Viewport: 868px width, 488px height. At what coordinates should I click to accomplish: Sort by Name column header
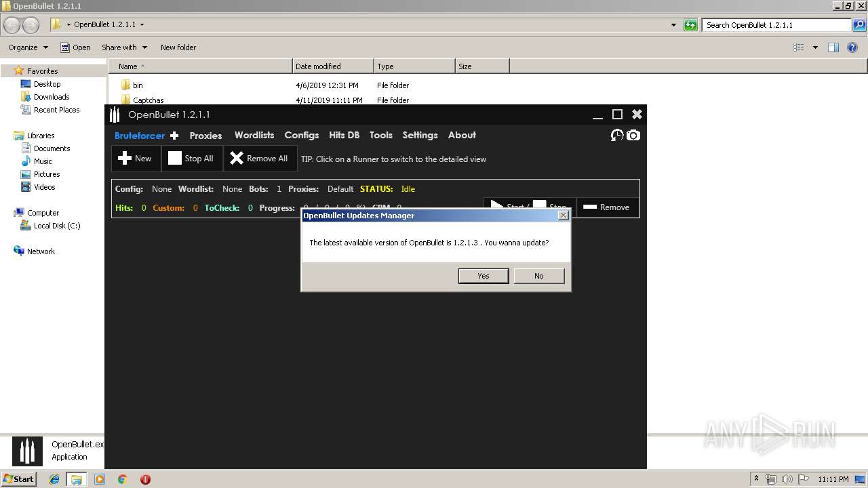point(200,66)
